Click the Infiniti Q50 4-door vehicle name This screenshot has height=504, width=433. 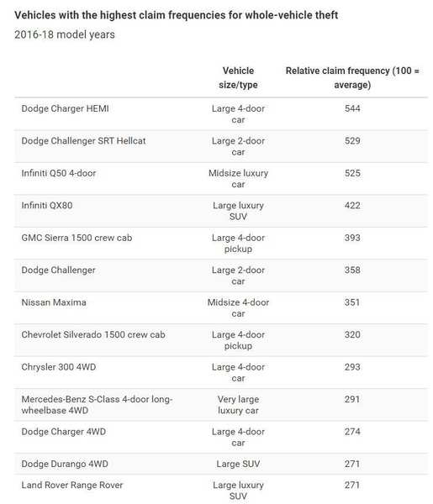[x=59, y=173]
